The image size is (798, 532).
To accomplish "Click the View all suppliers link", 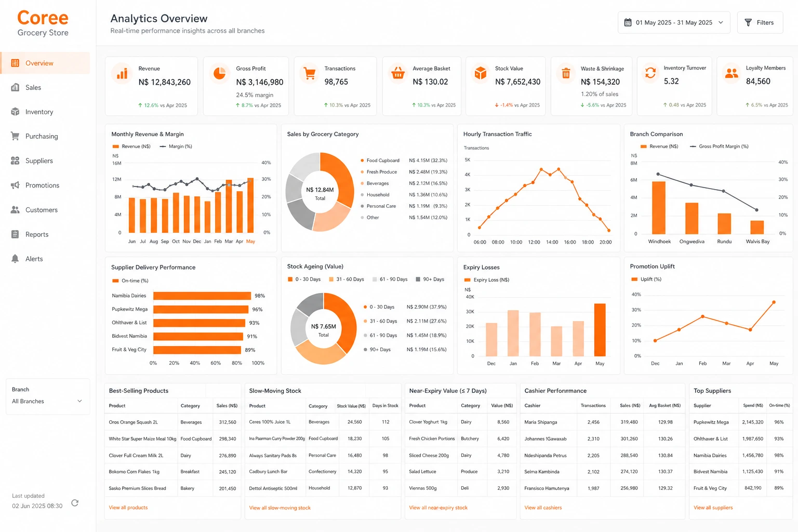I will (713, 508).
